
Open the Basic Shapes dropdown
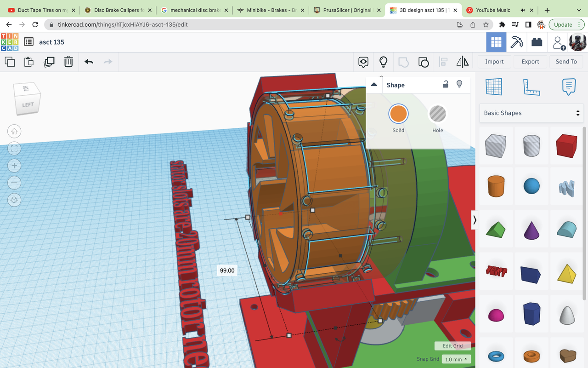[531, 113]
